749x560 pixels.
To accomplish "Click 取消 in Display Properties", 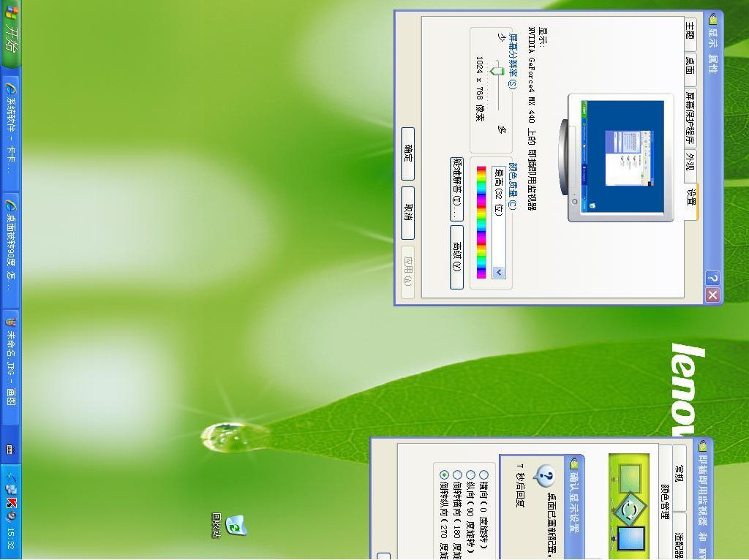I will (x=408, y=213).
